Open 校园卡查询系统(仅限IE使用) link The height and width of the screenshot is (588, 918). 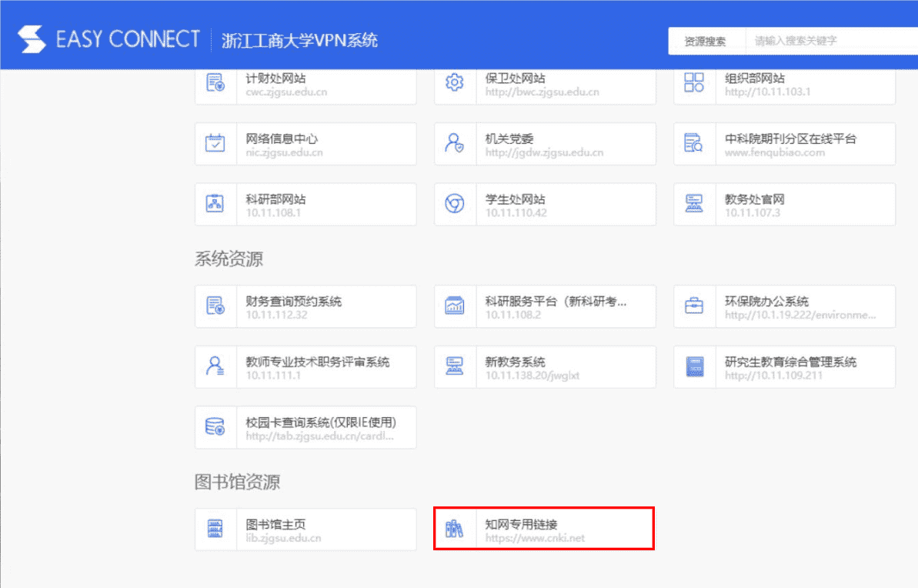coord(320,423)
